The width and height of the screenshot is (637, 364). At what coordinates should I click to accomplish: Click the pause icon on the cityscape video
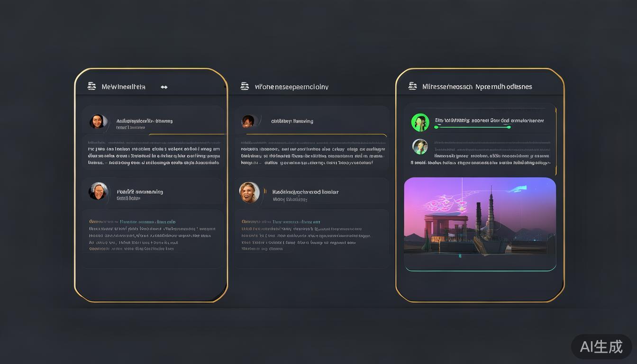pyautogui.click(x=459, y=255)
